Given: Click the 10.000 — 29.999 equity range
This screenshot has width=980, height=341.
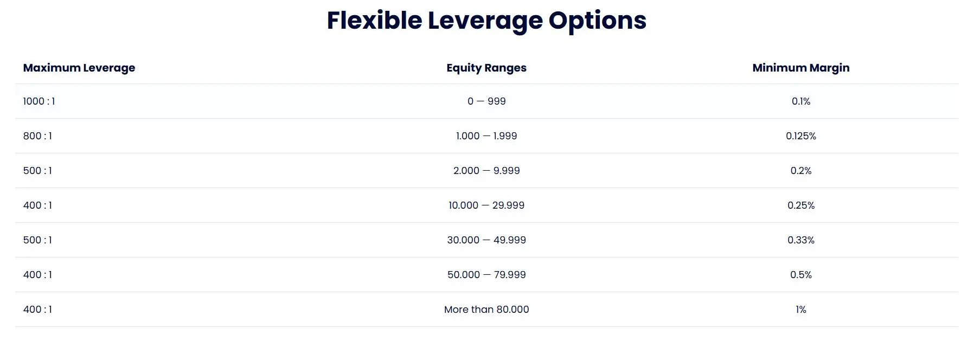Looking at the screenshot, I should coord(486,205).
